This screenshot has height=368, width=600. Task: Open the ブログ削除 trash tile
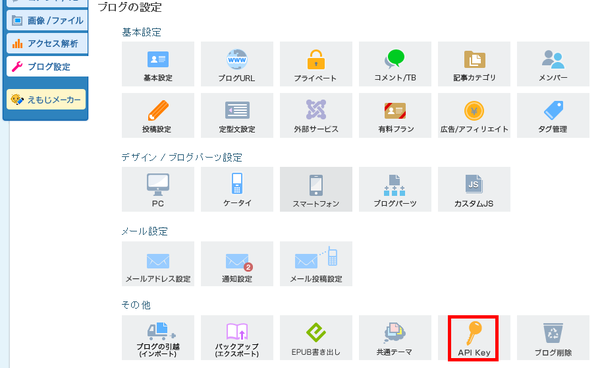(553, 337)
